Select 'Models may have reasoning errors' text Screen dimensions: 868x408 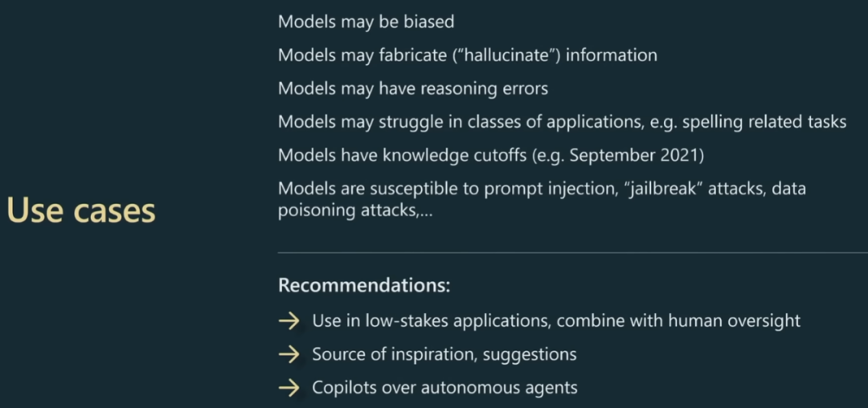(413, 88)
